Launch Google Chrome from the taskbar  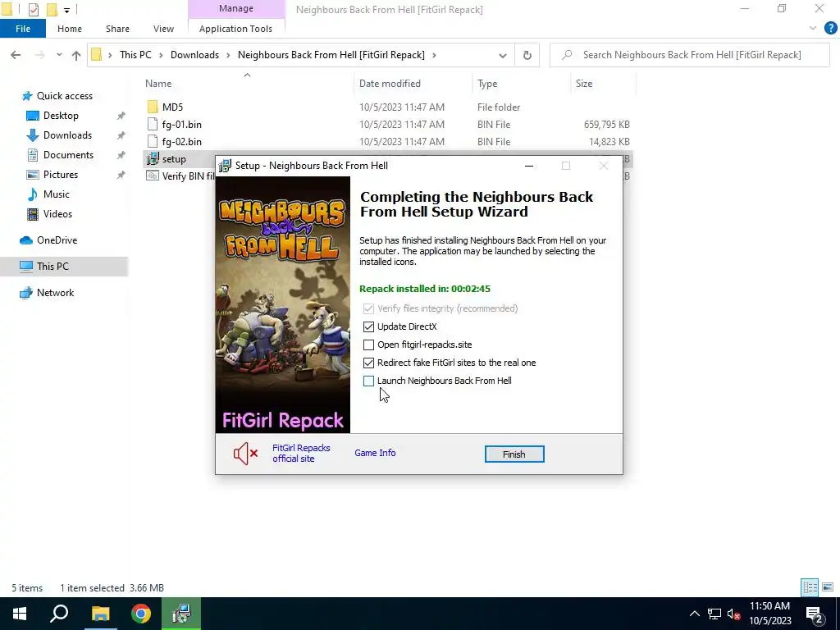pos(141,614)
